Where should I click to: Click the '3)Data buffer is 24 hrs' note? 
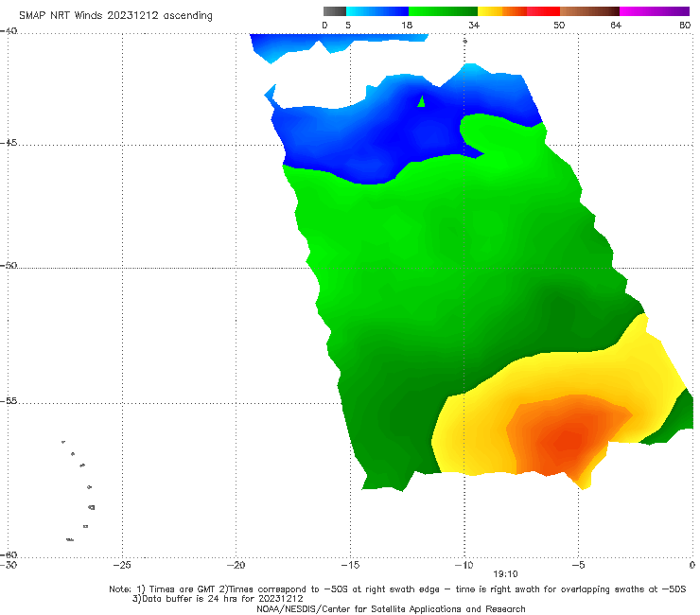(218, 599)
